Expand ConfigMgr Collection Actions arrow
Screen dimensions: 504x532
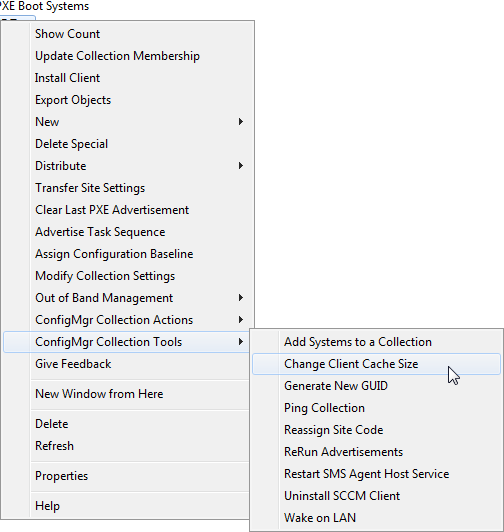click(241, 320)
